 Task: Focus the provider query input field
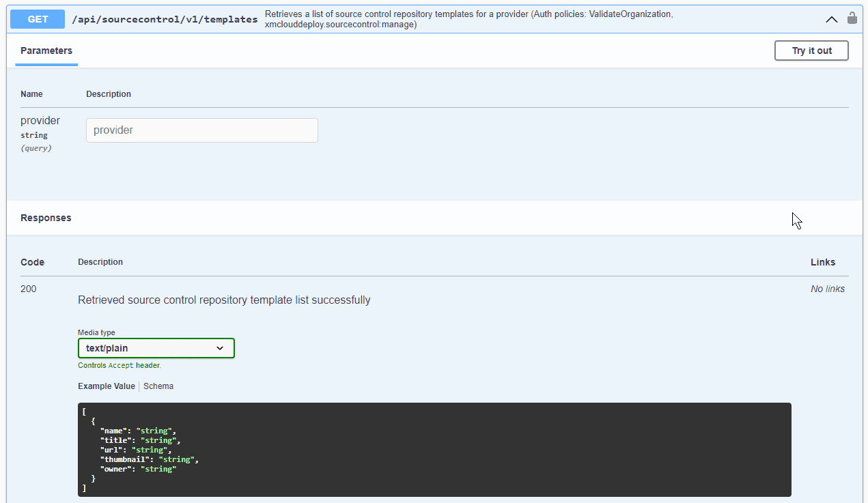click(x=201, y=130)
